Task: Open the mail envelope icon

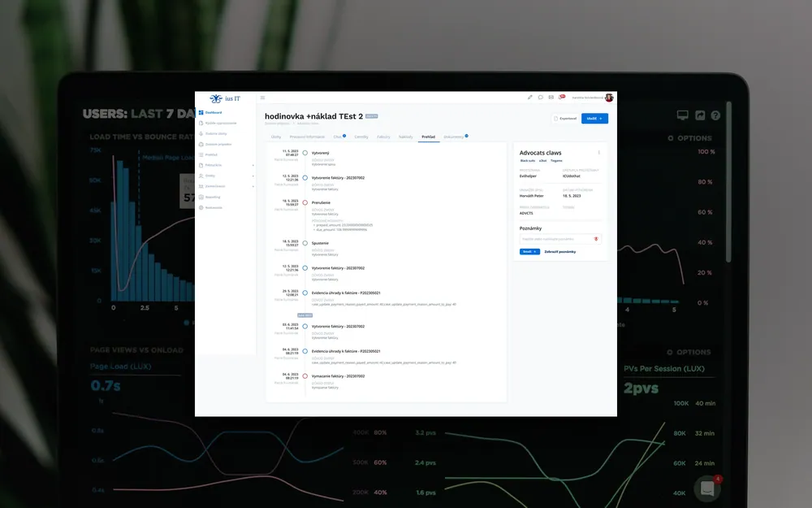Action: (551, 97)
